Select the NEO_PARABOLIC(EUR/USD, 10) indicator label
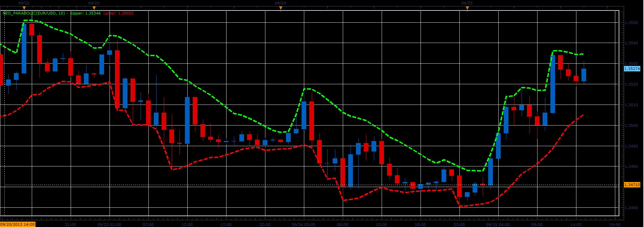This screenshot has height=227, width=644. pyautogui.click(x=34, y=14)
